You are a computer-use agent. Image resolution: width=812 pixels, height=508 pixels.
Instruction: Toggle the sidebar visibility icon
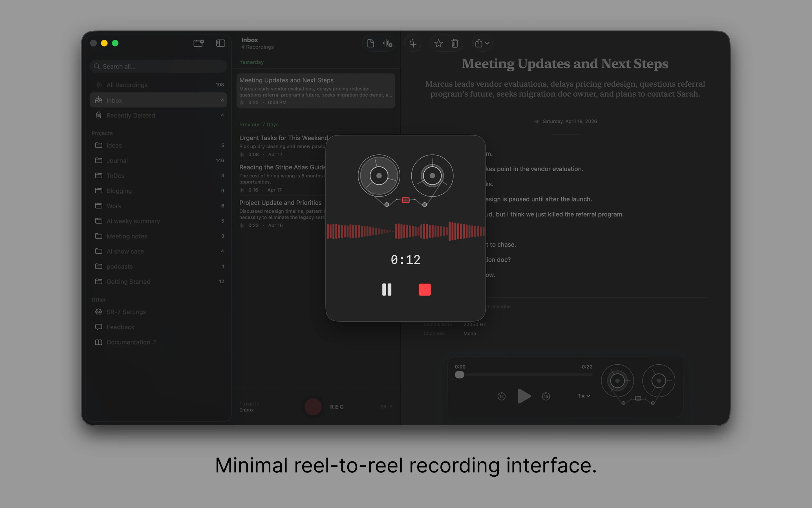click(x=220, y=43)
